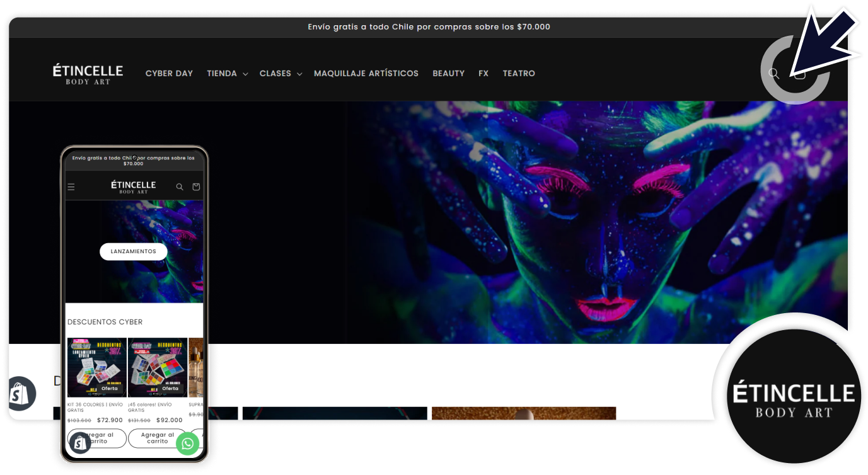Open the TEATRO menu item
The image size is (868, 475).
[519, 74]
